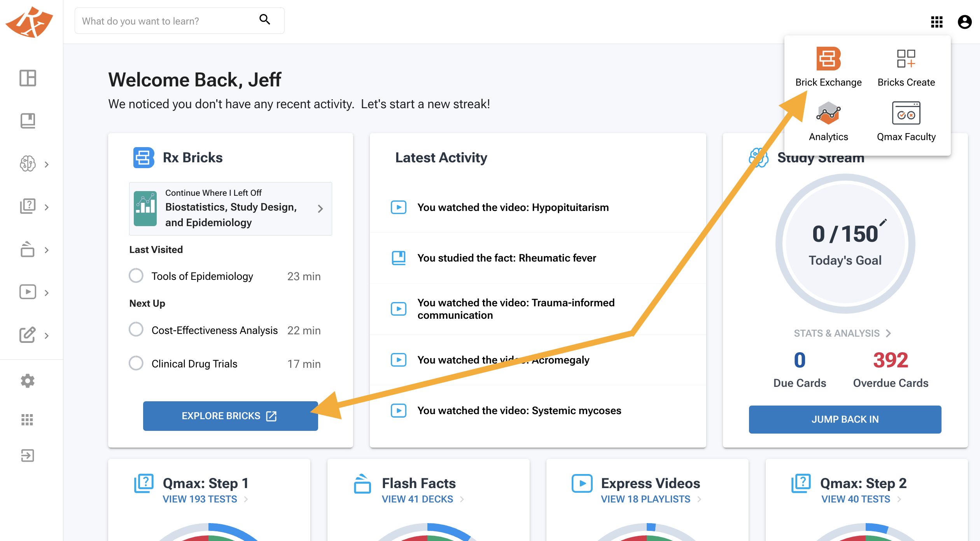Expand the Qmax sidebar item chevron
The image size is (980, 541).
(x=47, y=207)
